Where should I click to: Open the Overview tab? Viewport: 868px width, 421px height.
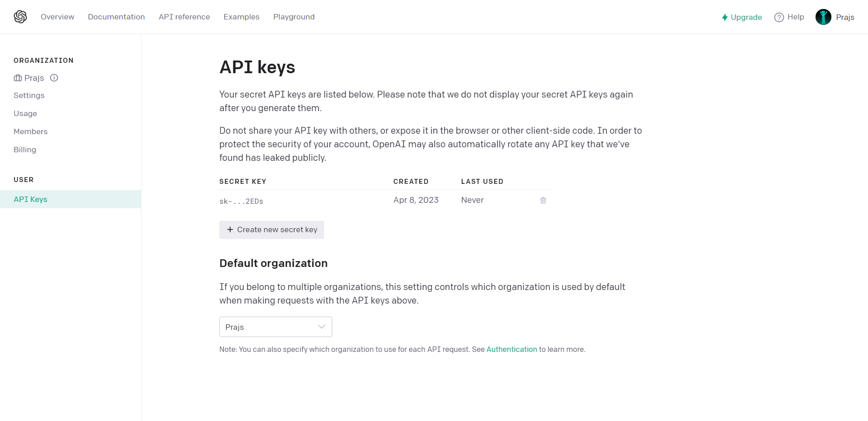[57, 17]
